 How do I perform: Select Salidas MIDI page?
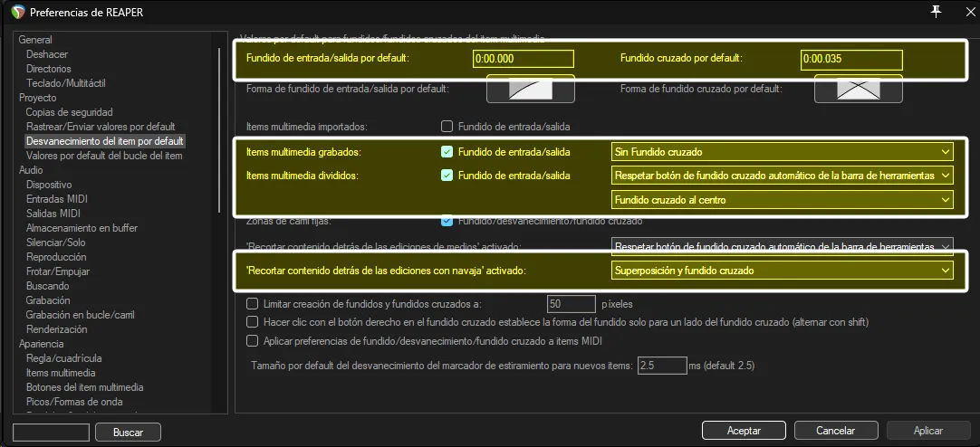(x=53, y=214)
